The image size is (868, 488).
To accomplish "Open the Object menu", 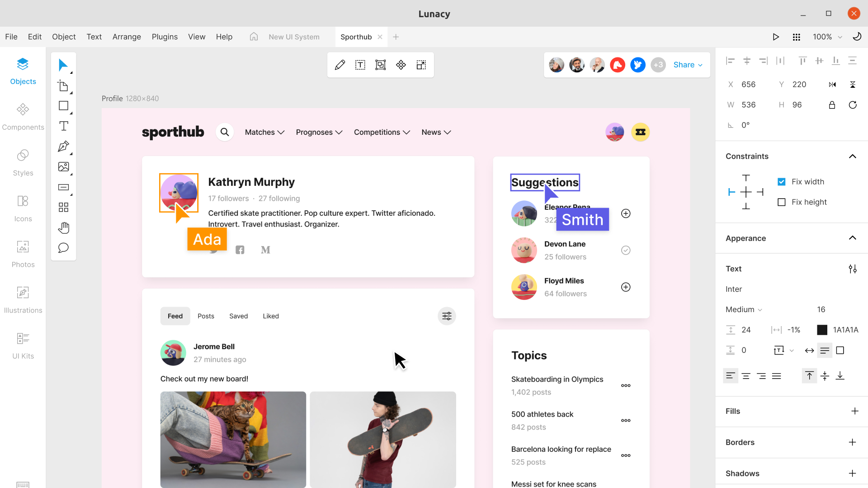I will click(64, 37).
